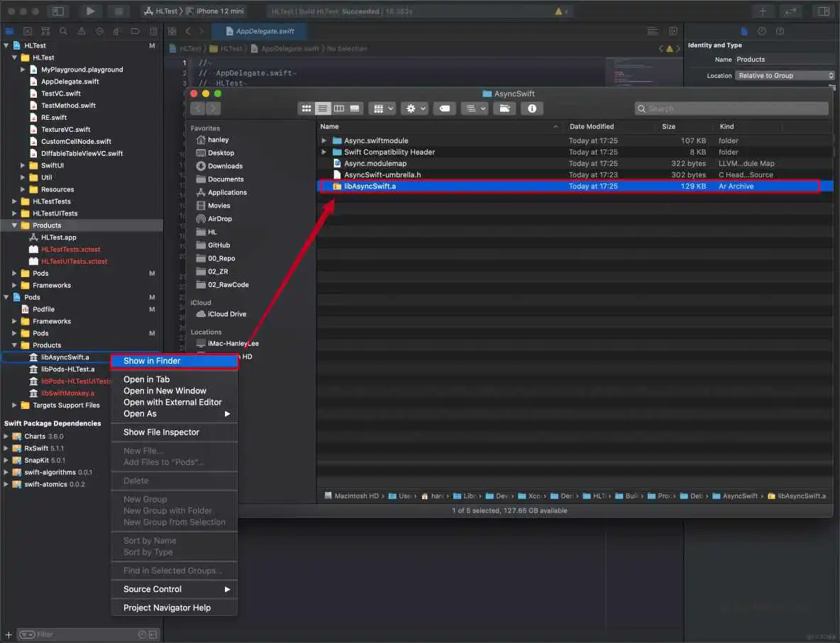This screenshot has width=840, height=643.
Task: Select Finder list view
Action: [x=323, y=108]
